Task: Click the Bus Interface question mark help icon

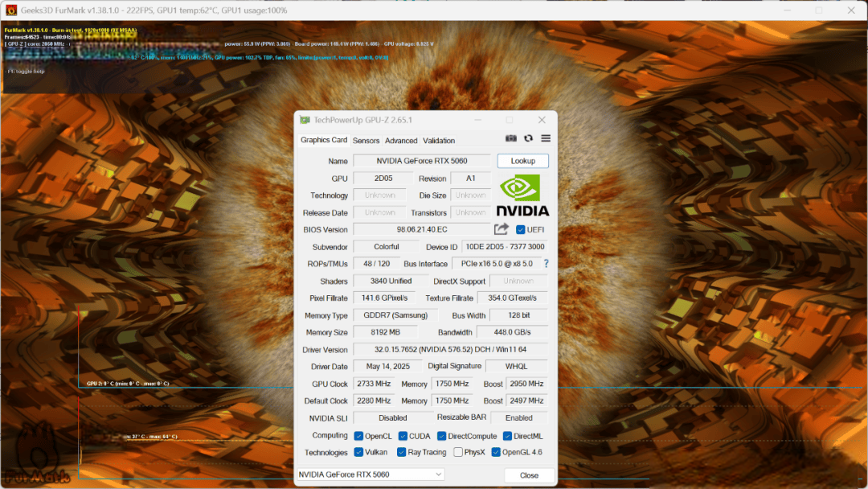Action: point(547,264)
